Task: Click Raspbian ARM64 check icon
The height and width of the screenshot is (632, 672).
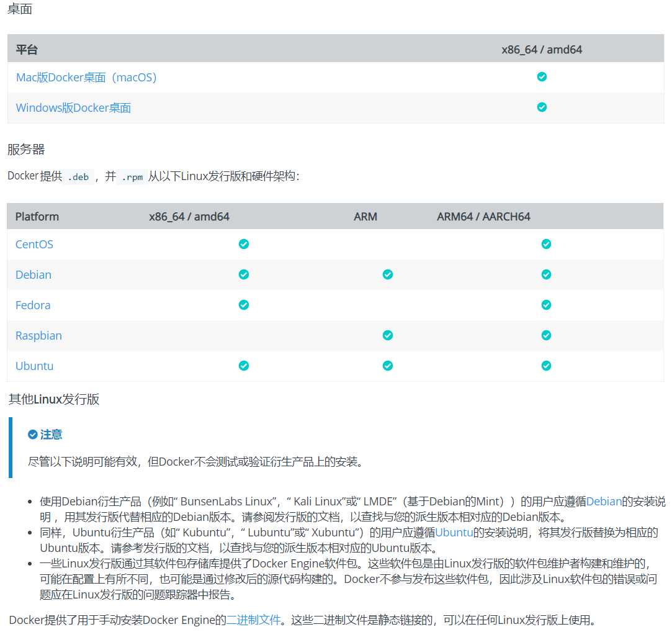Action: (546, 335)
